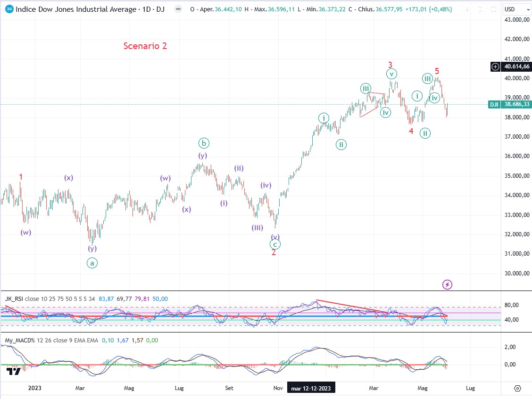This screenshot has height=399, width=532.
Task: Click the low price value 36.373,22
Action: [332, 9]
